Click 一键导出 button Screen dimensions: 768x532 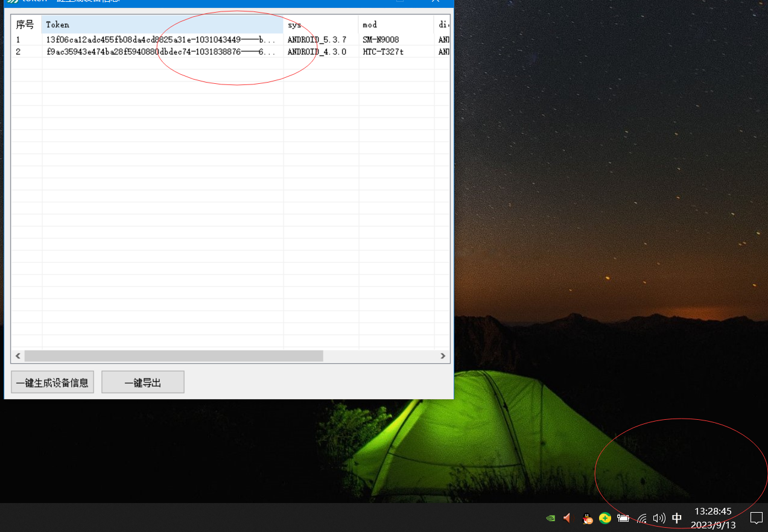[x=143, y=382]
